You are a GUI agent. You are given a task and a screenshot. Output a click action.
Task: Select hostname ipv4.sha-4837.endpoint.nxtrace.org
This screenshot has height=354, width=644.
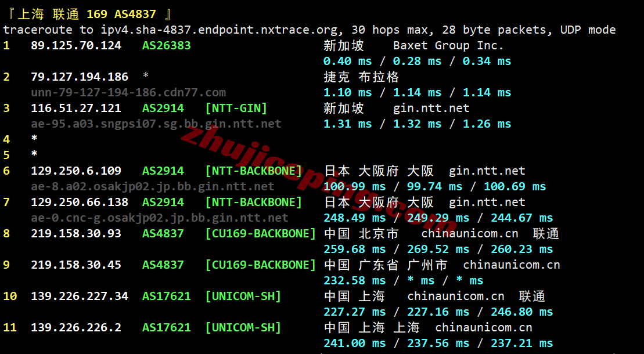coord(220,30)
